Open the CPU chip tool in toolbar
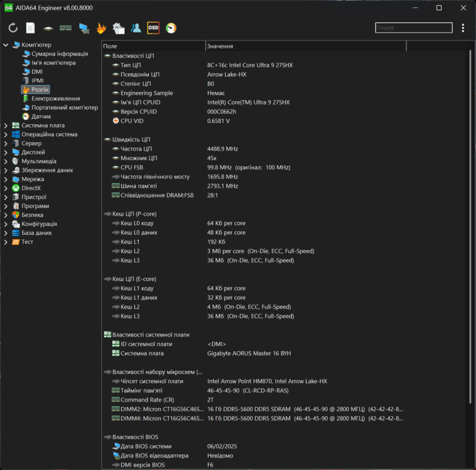This screenshot has width=476, height=470. point(48,28)
